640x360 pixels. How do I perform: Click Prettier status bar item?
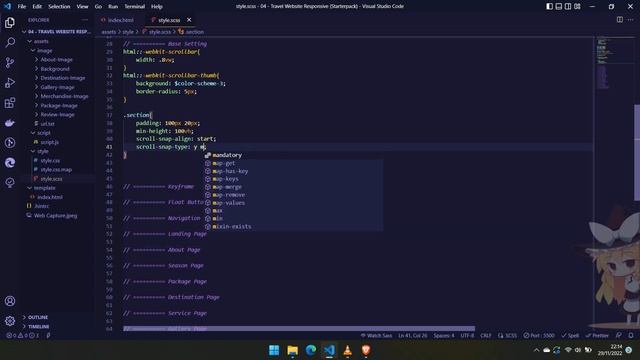point(597,336)
